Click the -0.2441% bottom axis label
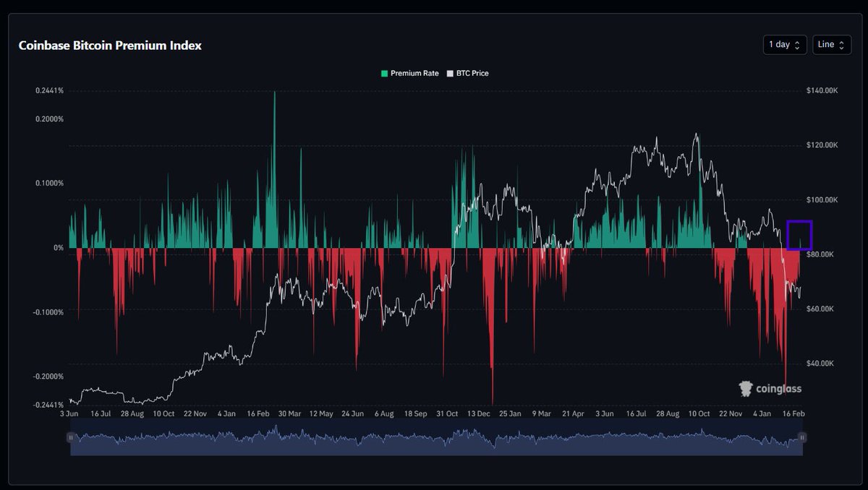Screen dimensions: 868x490 pos(48,405)
